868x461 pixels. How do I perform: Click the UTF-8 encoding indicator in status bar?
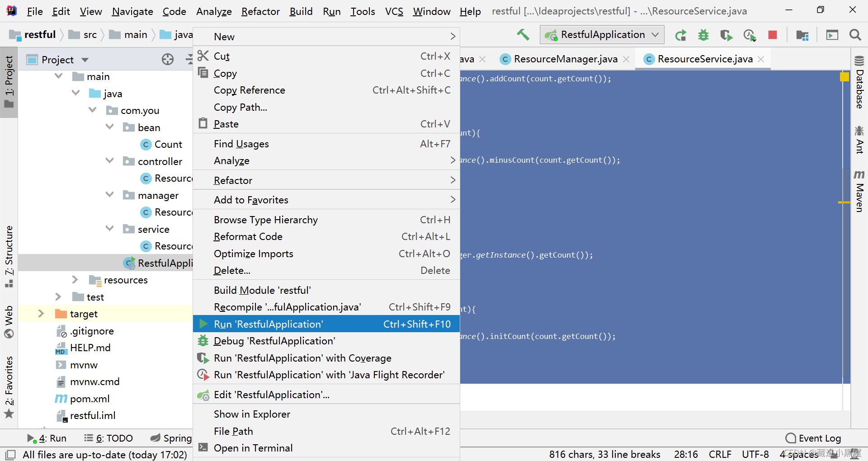(x=755, y=455)
